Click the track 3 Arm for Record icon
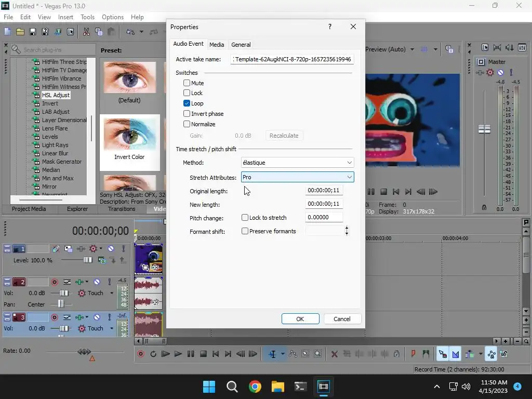 (x=54, y=317)
